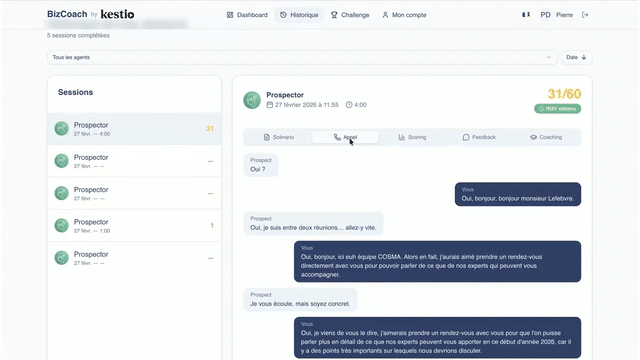The width and height of the screenshot is (640, 360).
Task: Click the Scoring chart icon
Action: pyautogui.click(x=402, y=138)
